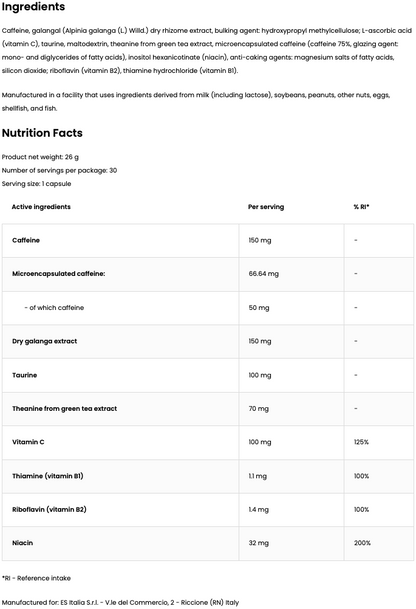Click the Ingredients heading
The image size is (416, 609).
pyautogui.click(x=33, y=7)
